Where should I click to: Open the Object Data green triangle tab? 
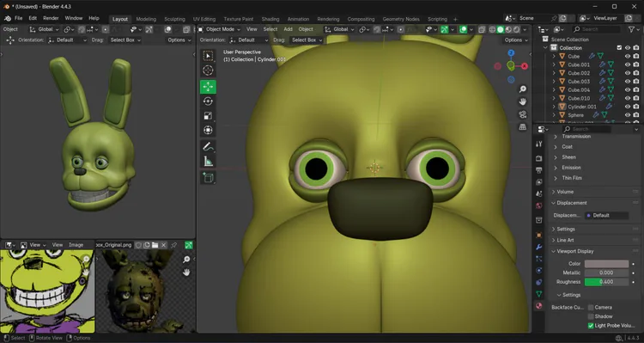(x=539, y=294)
